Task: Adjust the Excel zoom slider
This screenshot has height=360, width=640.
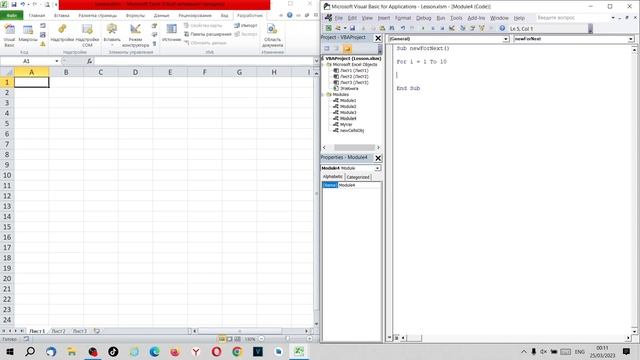Action: click(x=287, y=339)
